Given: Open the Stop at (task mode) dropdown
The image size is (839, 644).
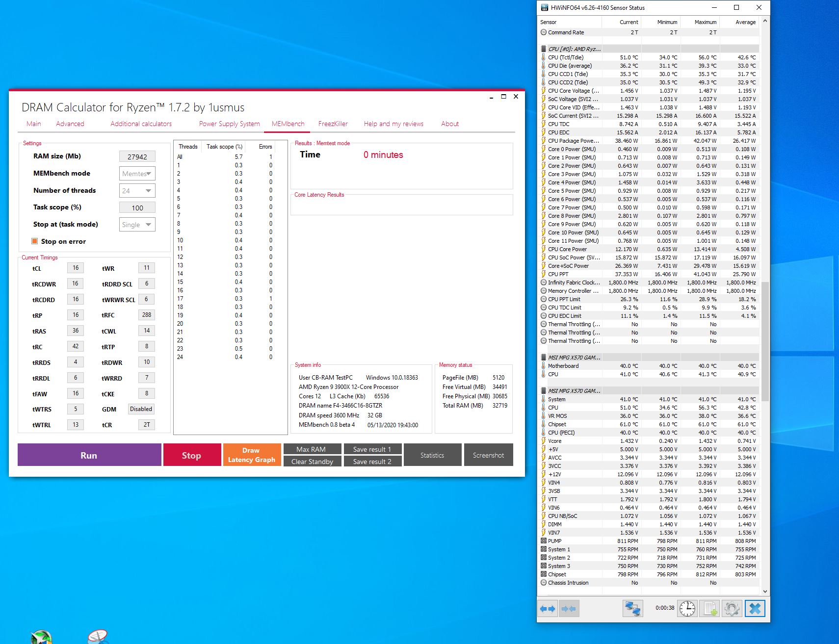Looking at the screenshot, I should (x=137, y=225).
